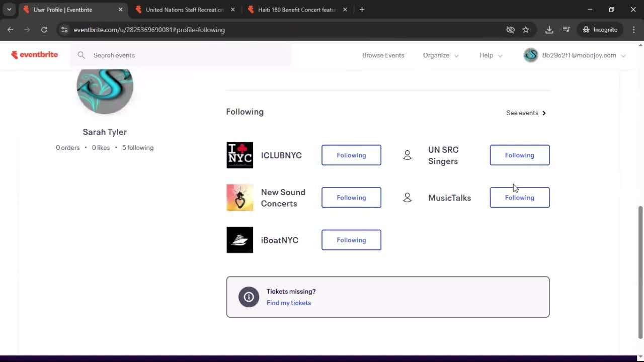Toggle Following for New Sound Concerts

pos(351,198)
